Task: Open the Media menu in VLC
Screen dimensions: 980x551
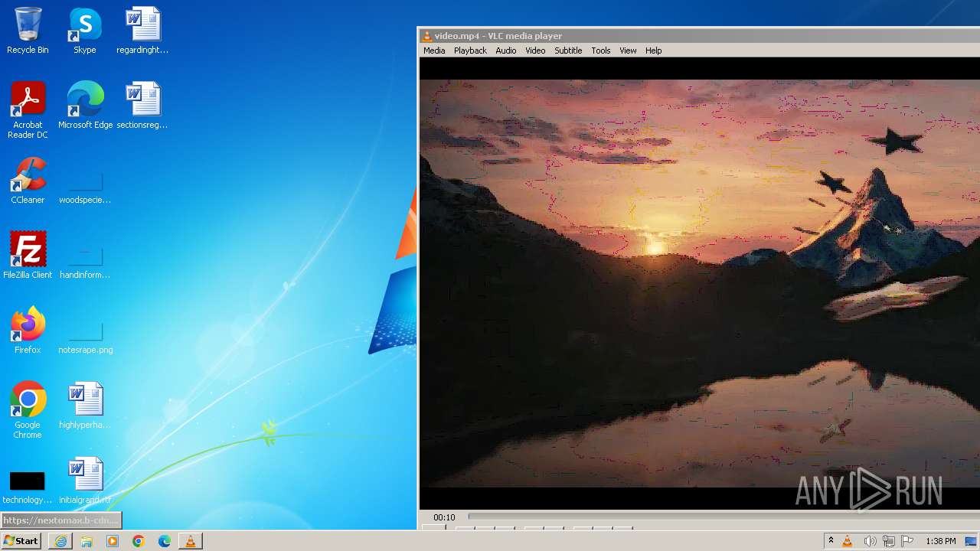Action: (434, 51)
